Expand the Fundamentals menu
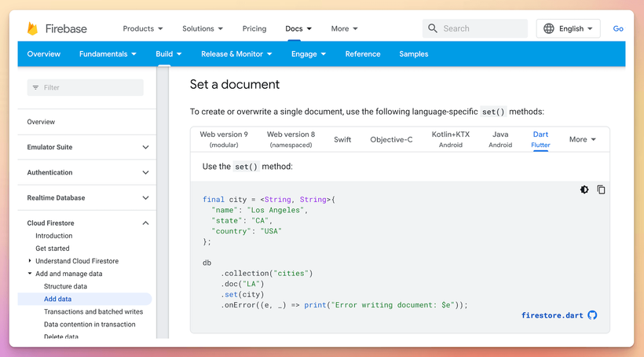 [x=108, y=54]
